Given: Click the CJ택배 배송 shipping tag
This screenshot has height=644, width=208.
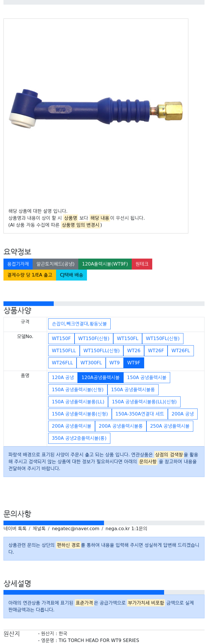Looking at the screenshot, I should click(x=71, y=275).
